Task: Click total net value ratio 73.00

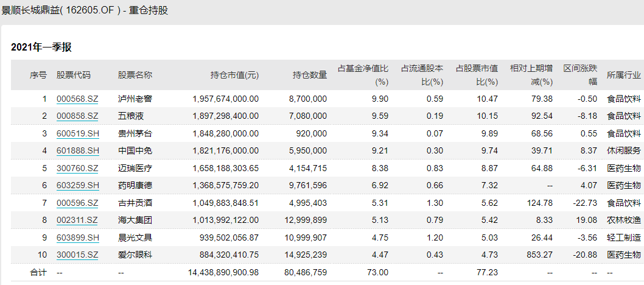Action: tap(379, 272)
